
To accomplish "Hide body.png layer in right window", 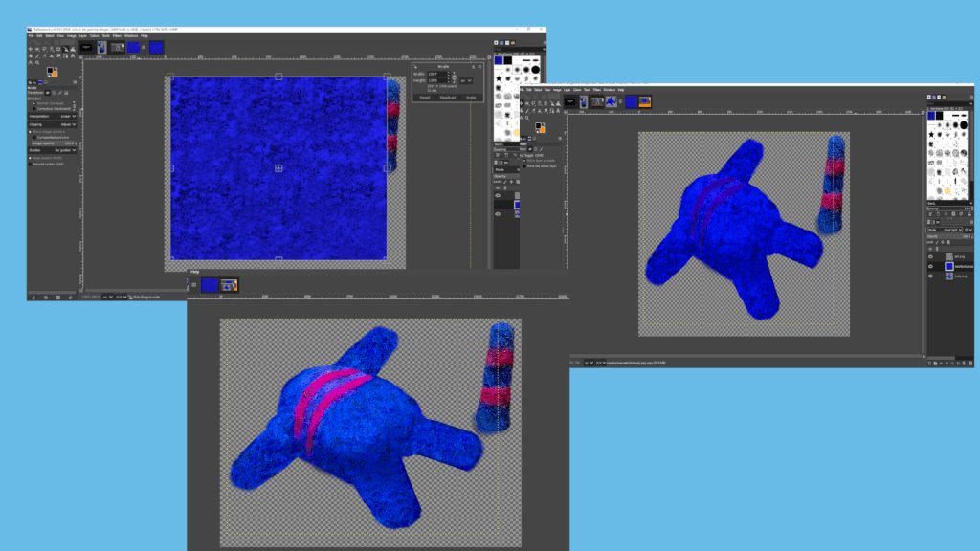I will 930,276.
